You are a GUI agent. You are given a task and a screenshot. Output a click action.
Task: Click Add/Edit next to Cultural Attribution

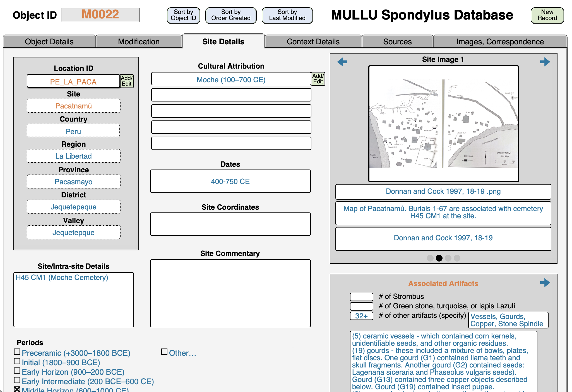pos(318,79)
